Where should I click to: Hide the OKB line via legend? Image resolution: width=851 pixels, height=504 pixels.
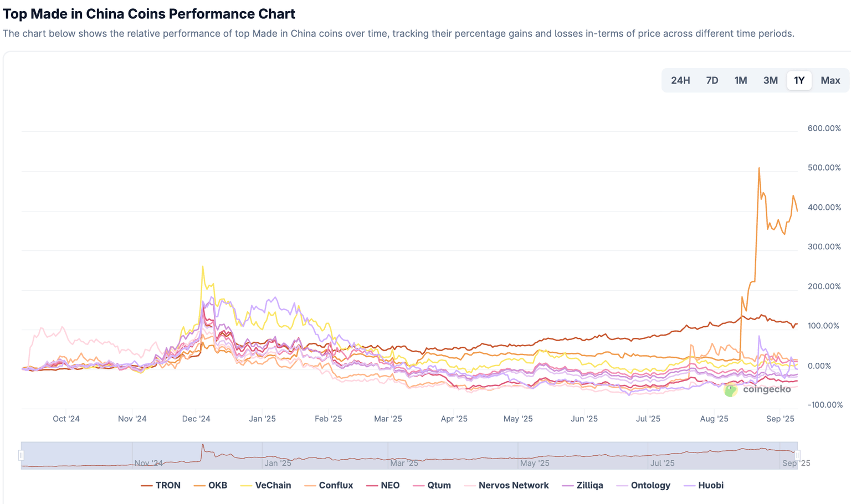211,485
